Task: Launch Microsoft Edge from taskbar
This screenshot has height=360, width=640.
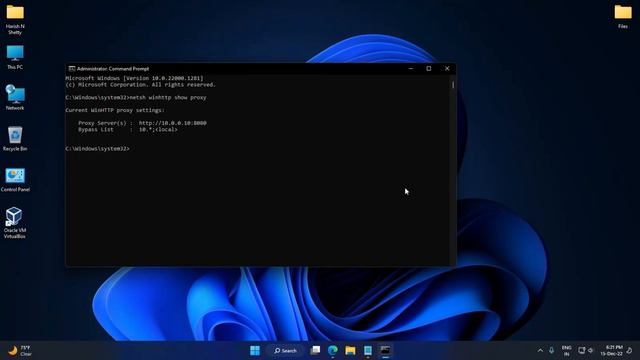Action: coord(333,351)
